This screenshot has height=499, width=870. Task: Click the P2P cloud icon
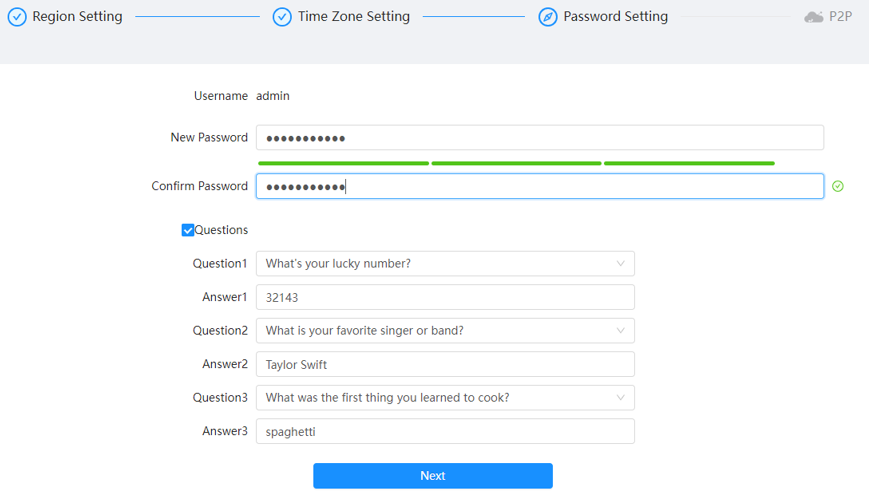[x=814, y=17]
